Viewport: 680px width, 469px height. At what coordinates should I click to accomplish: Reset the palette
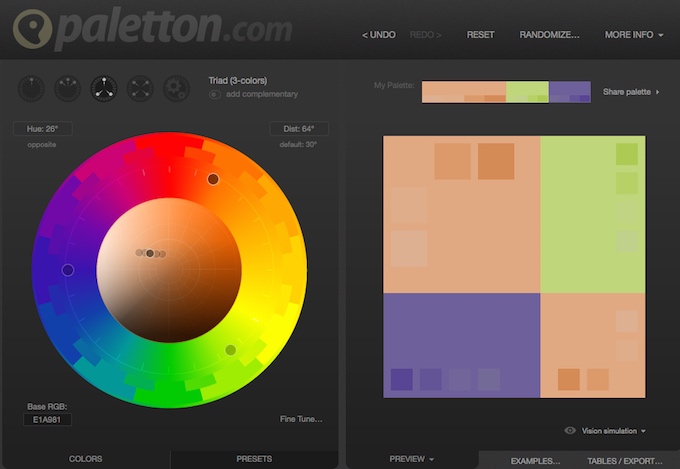point(481,35)
